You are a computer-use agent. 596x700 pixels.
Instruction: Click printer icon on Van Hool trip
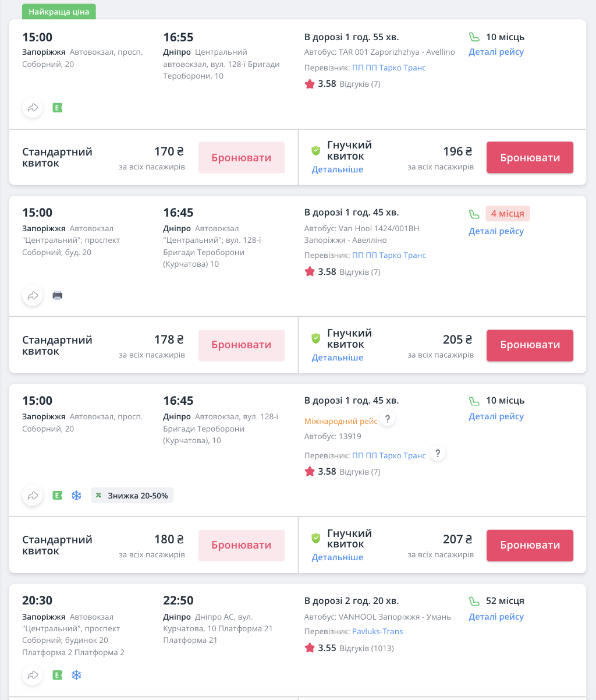pyautogui.click(x=57, y=296)
